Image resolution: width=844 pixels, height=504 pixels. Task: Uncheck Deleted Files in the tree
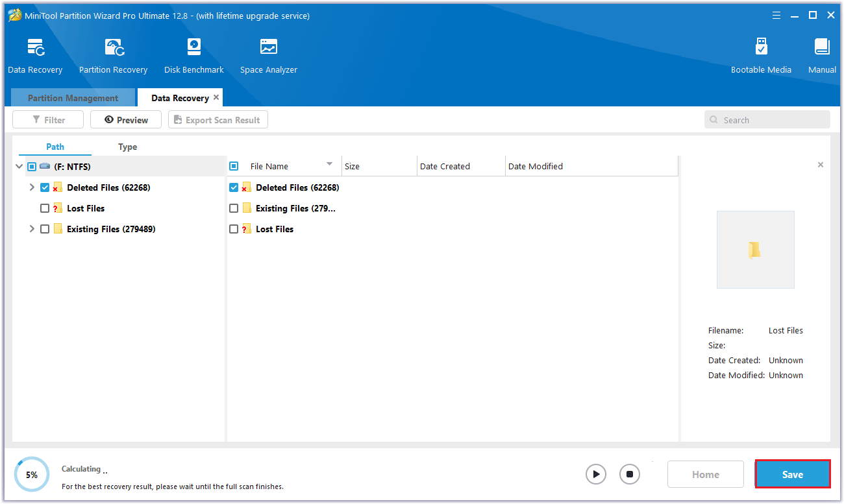tap(45, 187)
